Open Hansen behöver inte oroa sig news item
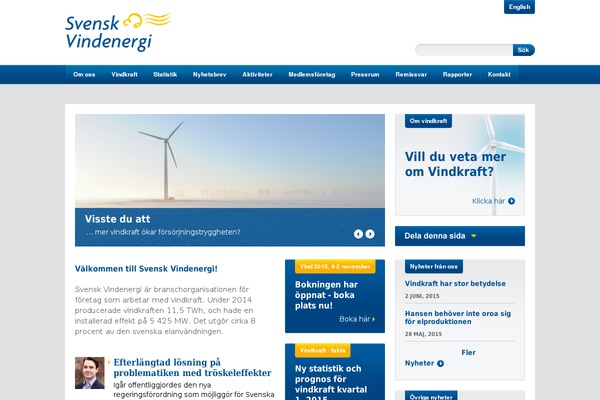This screenshot has width=600, height=400. point(458,318)
